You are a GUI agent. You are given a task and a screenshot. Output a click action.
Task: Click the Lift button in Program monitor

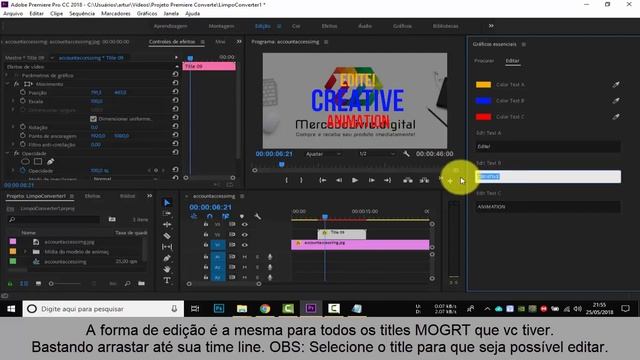pos(407,180)
